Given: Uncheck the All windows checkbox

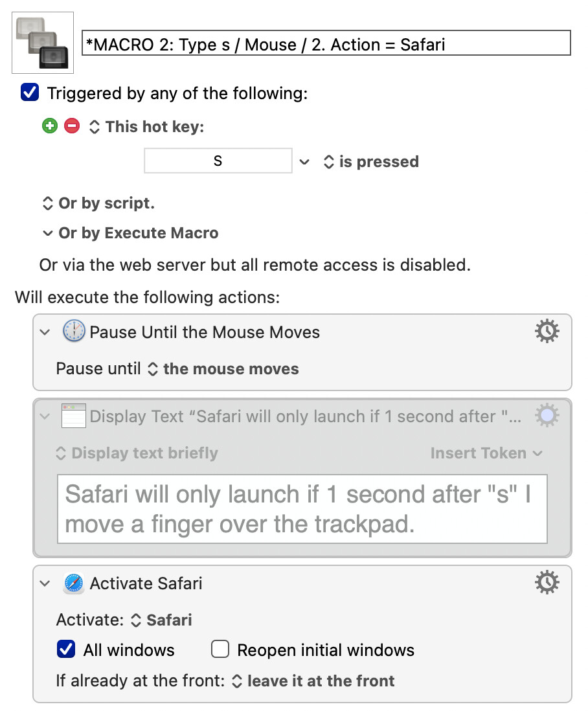Looking at the screenshot, I should tap(66, 649).
